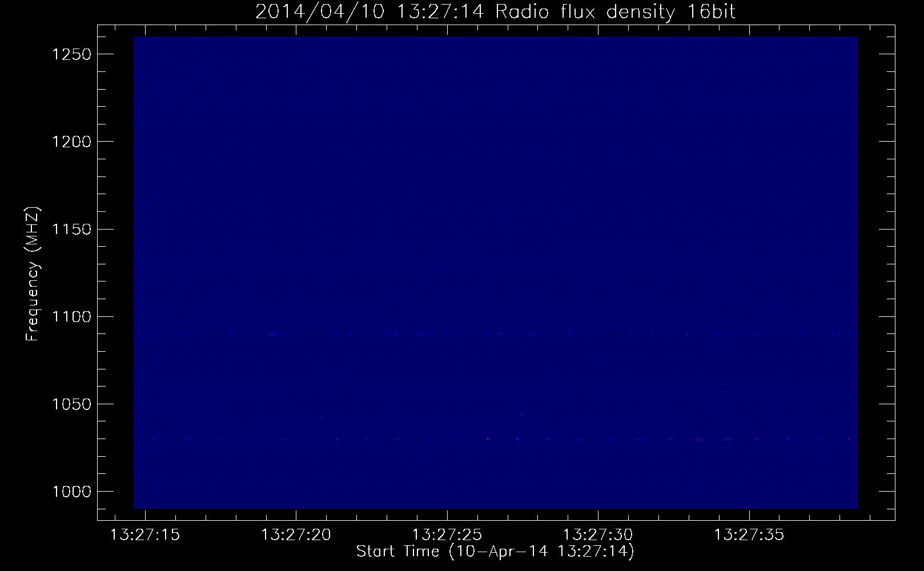Click the 1200 frequency tick label

(71, 142)
